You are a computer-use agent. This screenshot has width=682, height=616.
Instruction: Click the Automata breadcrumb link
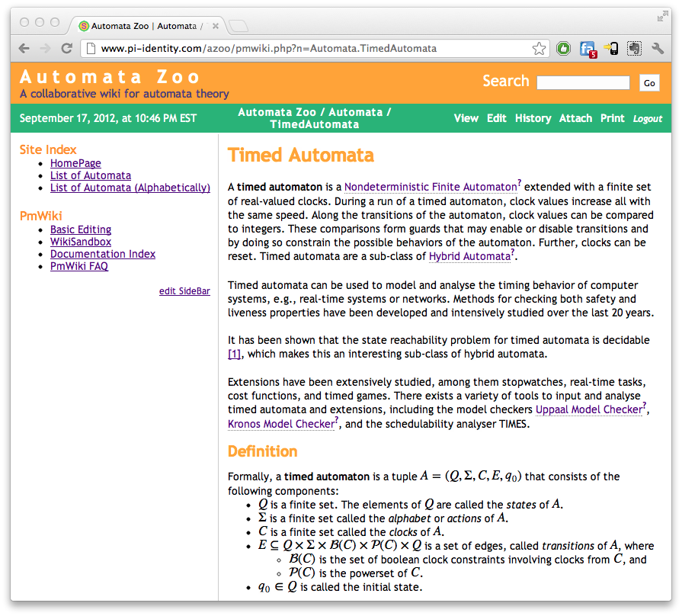click(355, 112)
